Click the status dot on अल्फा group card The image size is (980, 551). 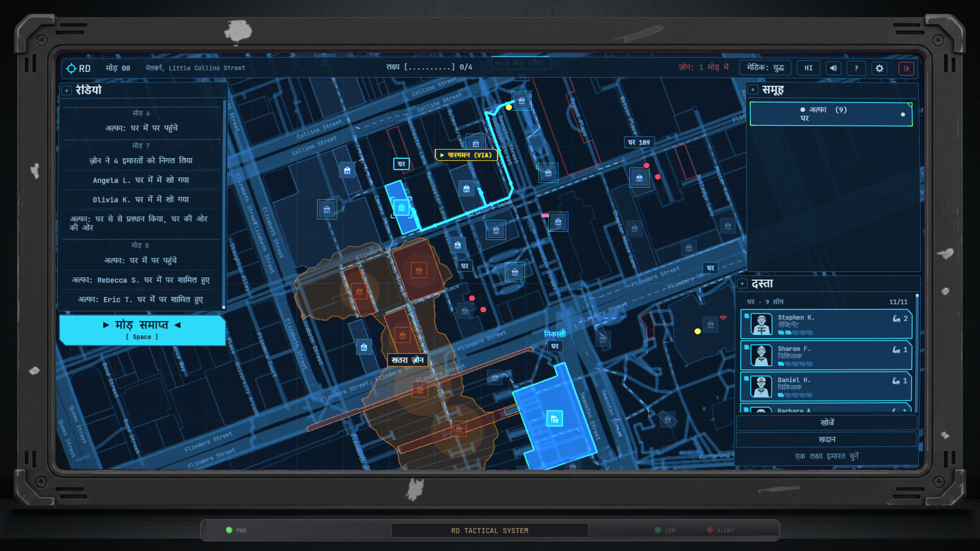(x=903, y=114)
